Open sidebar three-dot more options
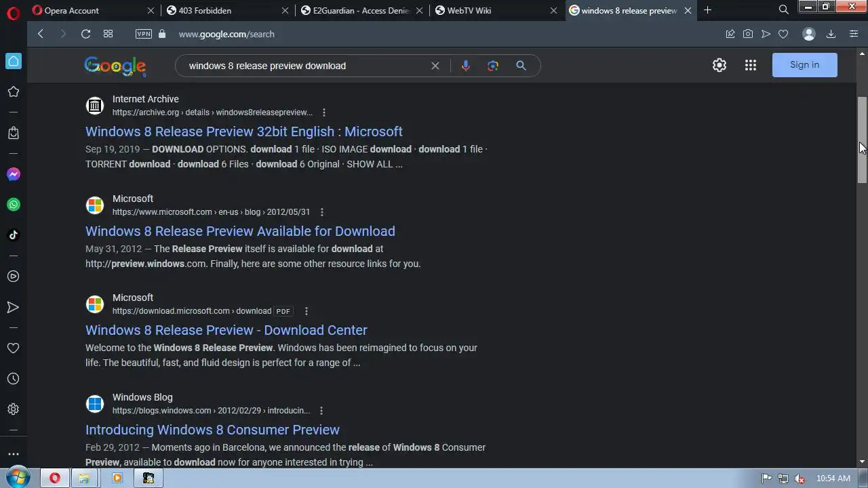This screenshot has height=488, width=868. (13, 454)
